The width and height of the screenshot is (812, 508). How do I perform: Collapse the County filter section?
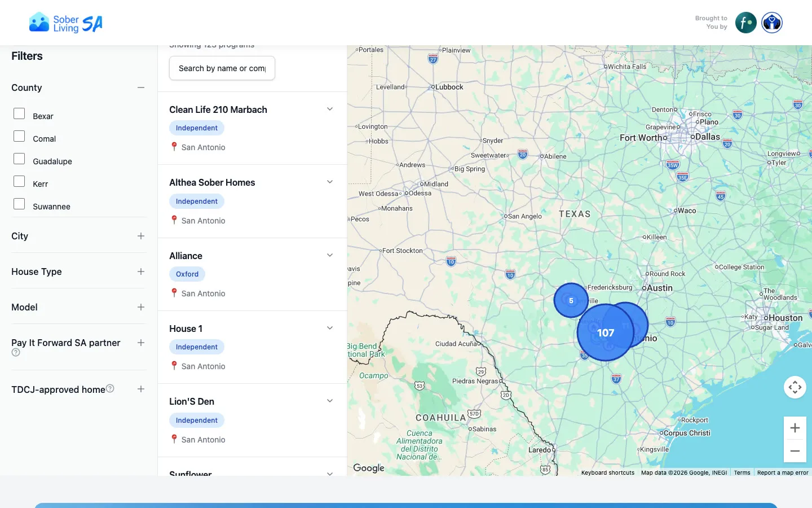click(141, 87)
